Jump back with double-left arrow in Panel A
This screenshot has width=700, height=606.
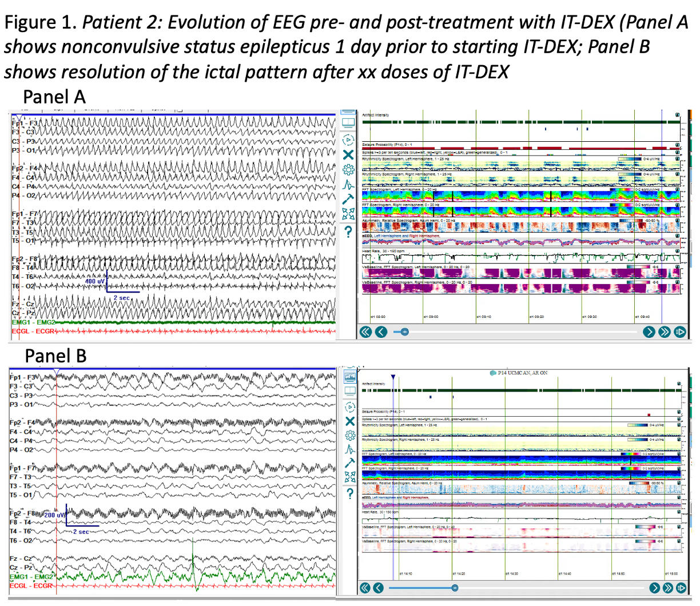366,332
